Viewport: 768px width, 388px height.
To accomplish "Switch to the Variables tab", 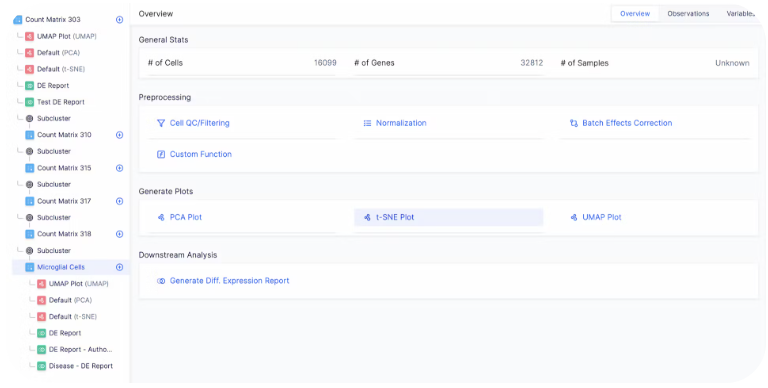I will coord(741,14).
